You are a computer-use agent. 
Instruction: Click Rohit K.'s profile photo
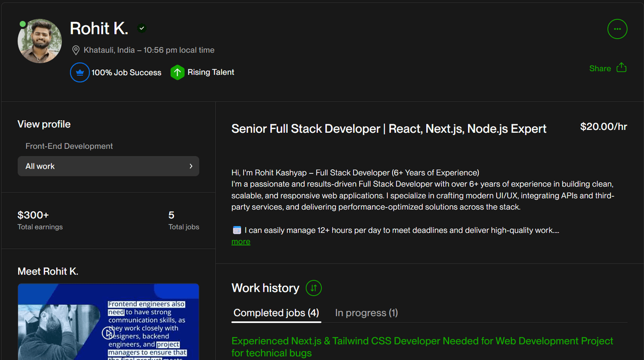point(40,41)
